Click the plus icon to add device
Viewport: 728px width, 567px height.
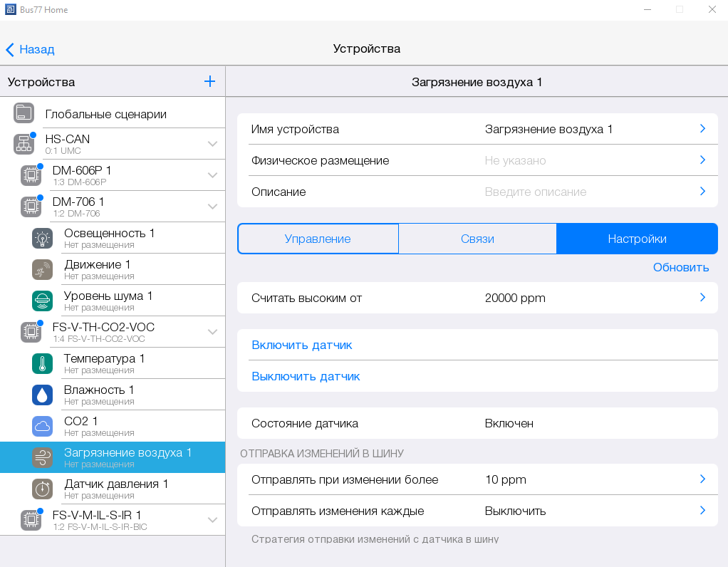(x=209, y=82)
